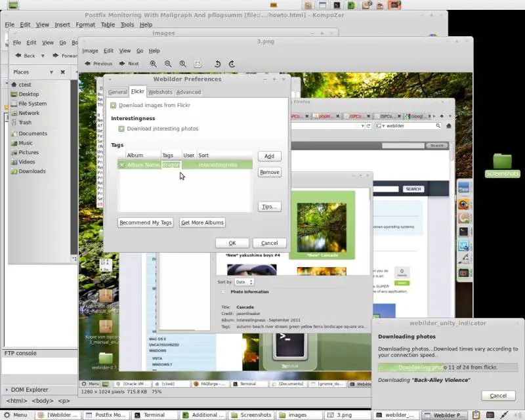Open Desktop in Places sidebar

pos(25,94)
